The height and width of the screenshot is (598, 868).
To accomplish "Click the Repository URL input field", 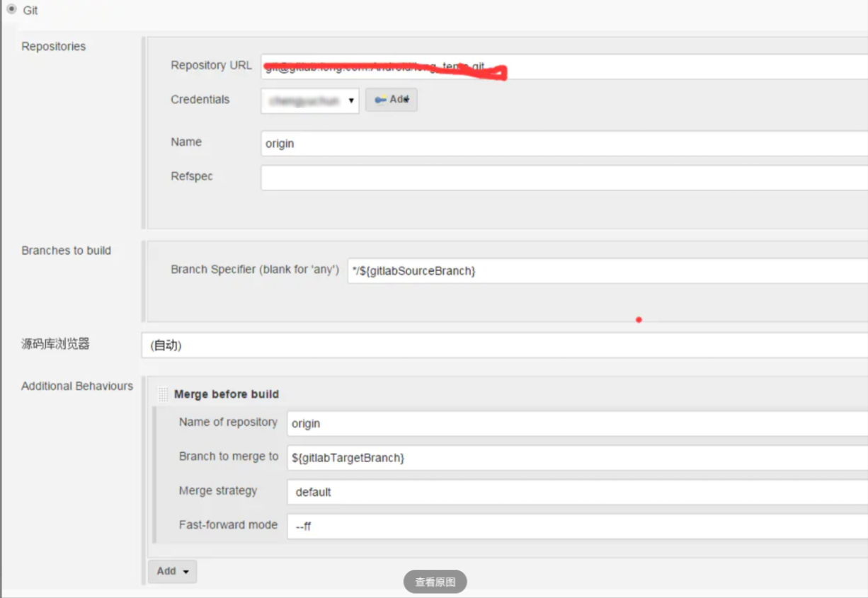I will point(564,67).
